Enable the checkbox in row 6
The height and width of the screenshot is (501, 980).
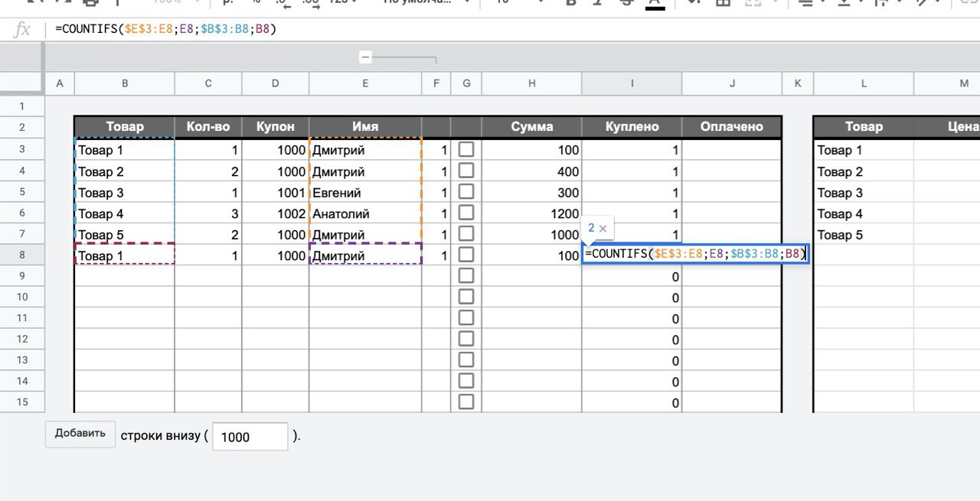point(465,213)
